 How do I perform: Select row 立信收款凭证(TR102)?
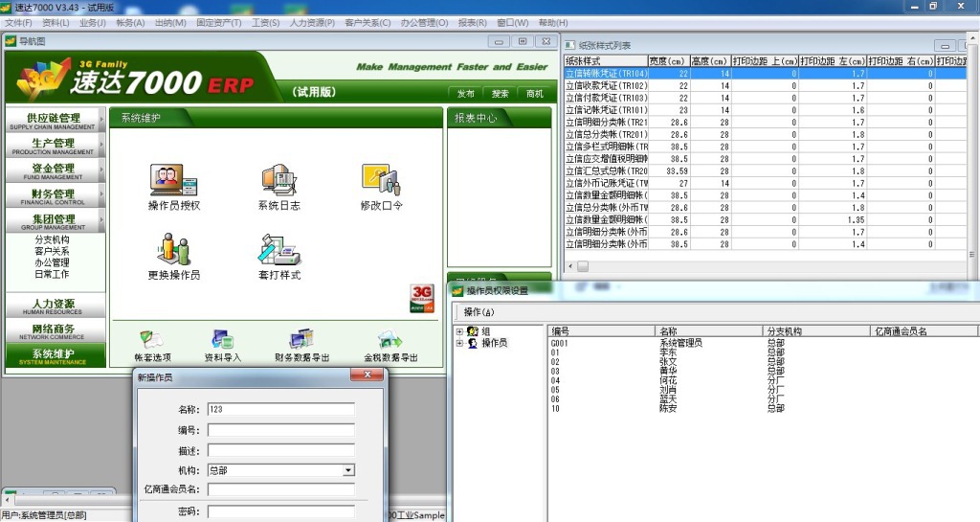pyautogui.click(x=766, y=85)
